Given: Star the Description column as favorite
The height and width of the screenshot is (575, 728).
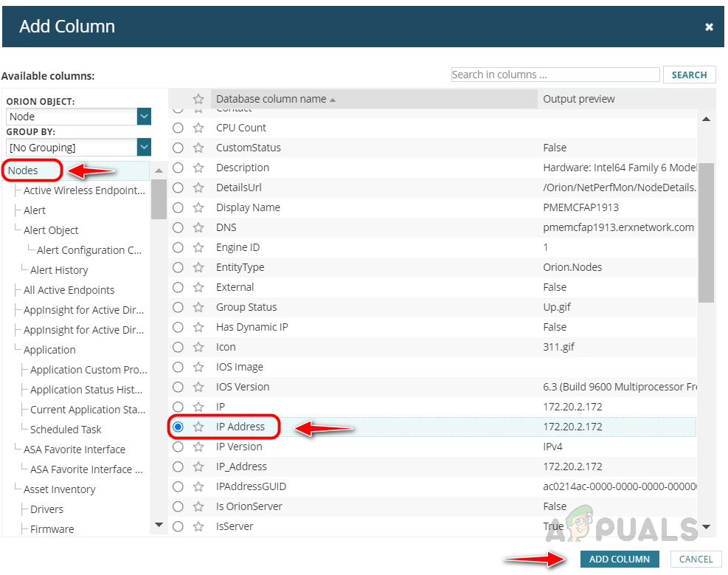Looking at the screenshot, I should (x=198, y=168).
